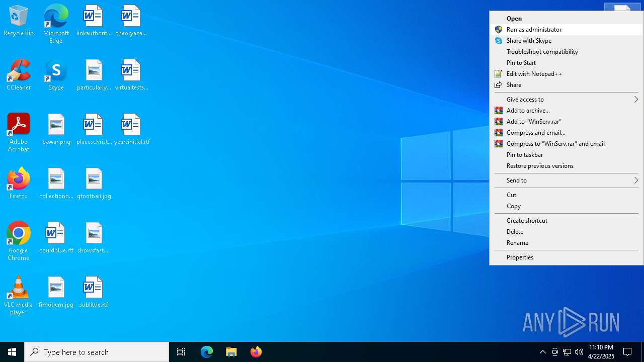644x362 pixels.
Task: Select the Google Chrome desktop shortcut
Action: tap(19, 241)
